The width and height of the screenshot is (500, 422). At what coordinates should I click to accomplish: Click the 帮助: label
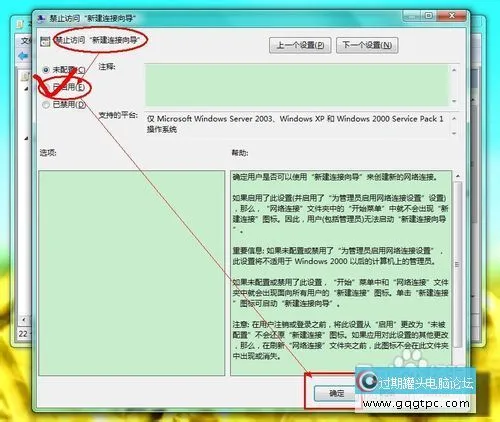[240, 153]
